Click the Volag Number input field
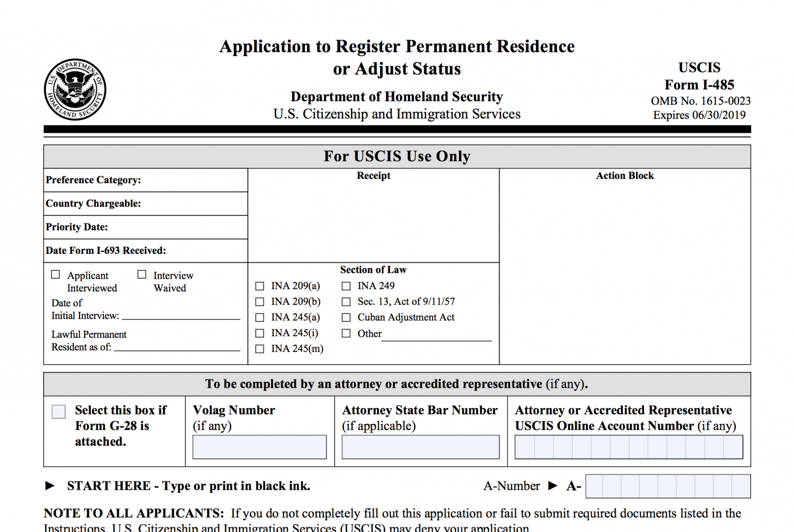794x532 pixels. tap(259, 446)
